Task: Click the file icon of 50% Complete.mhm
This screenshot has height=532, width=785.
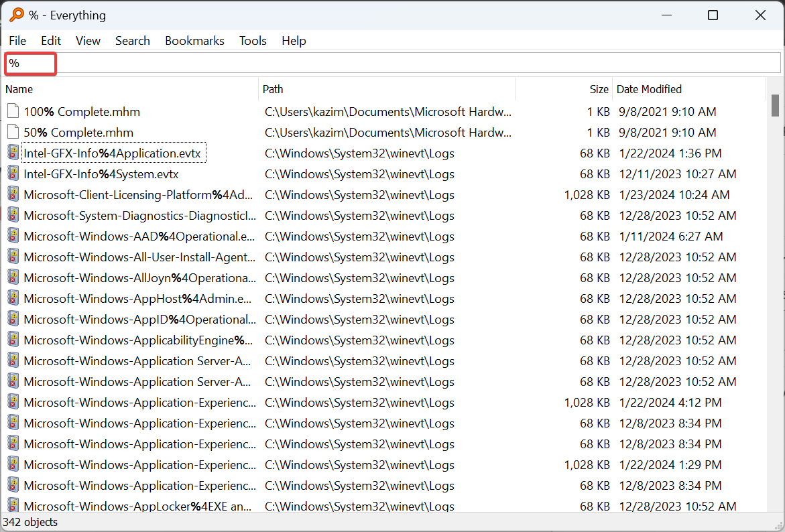Action: (x=13, y=132)
